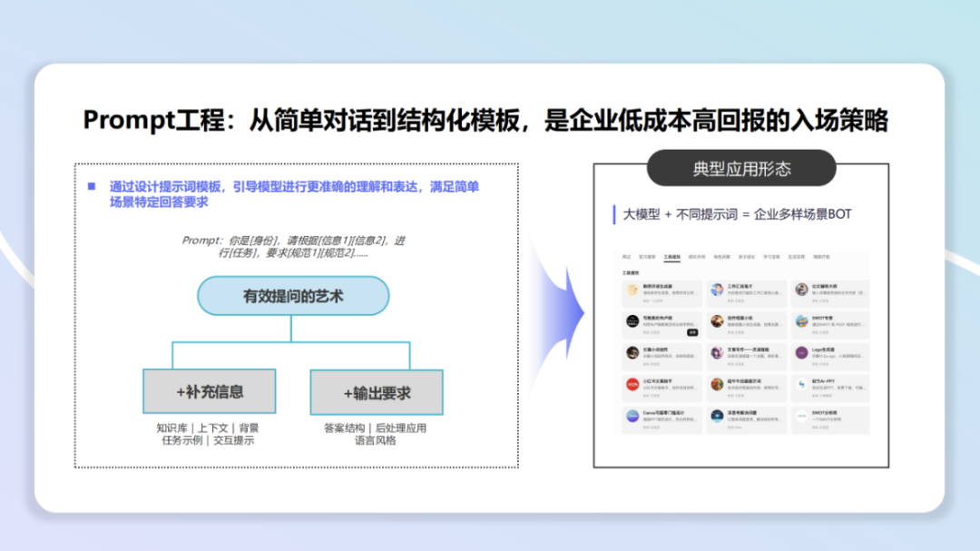Screen dimensions: 980x551
Task: Click the text 语言风格
Action: coord(376,440)
